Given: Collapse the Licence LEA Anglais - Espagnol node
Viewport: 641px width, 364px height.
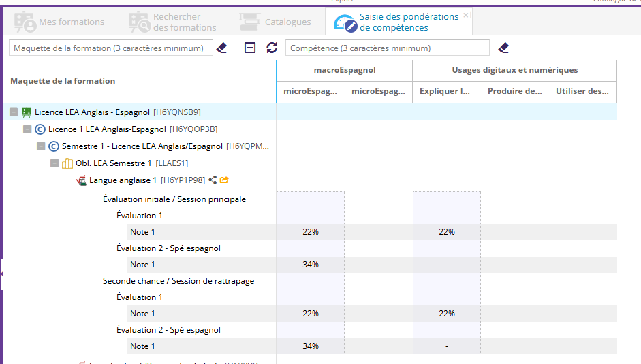Looking at the screenshot, I should 14,112.
